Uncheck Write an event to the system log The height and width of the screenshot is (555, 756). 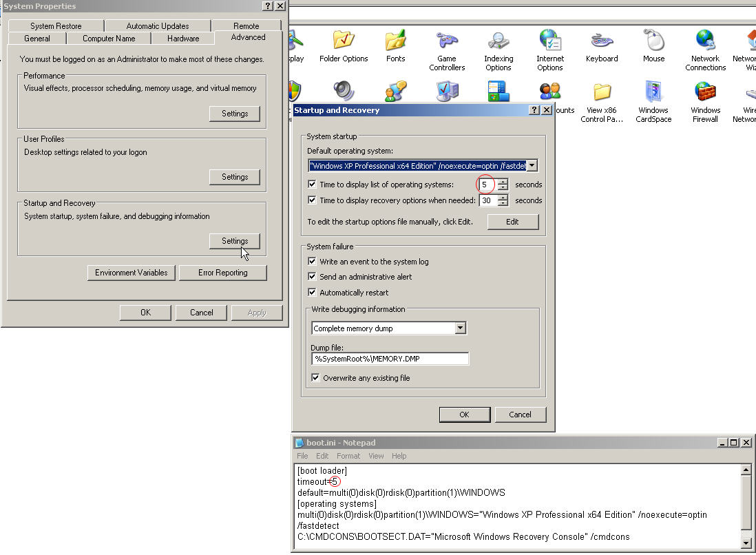(x=312, y=262)
